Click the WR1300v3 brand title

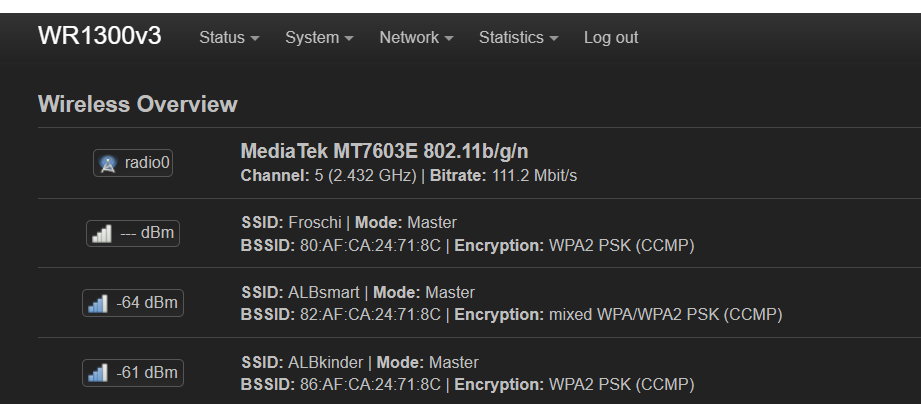pyautogui.click(x=99, y=36)
